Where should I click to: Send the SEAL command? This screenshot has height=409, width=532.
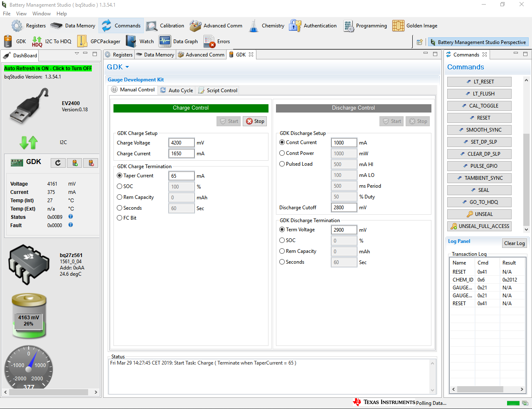[x=479, y=190]
